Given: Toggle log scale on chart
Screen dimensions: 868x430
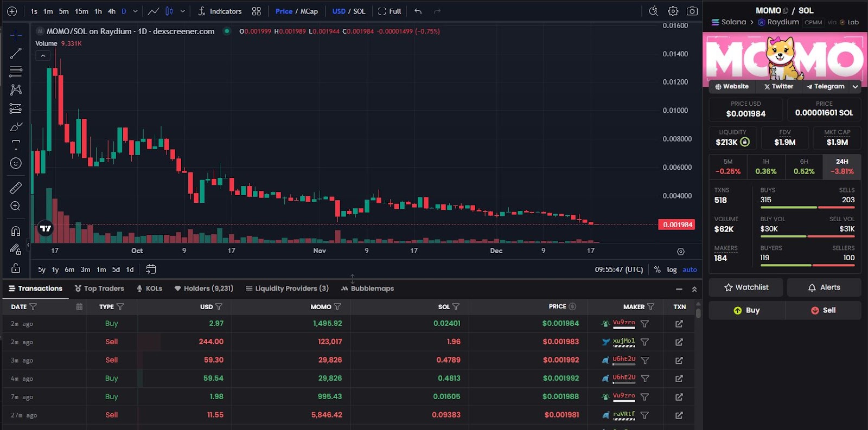Looking at the screenshot, I should [672, 269].
